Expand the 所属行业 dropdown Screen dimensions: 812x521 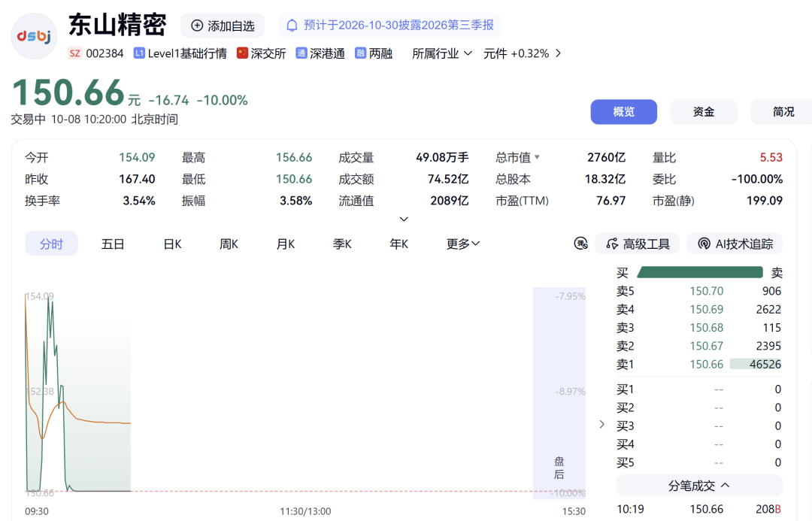coord(442,53)
